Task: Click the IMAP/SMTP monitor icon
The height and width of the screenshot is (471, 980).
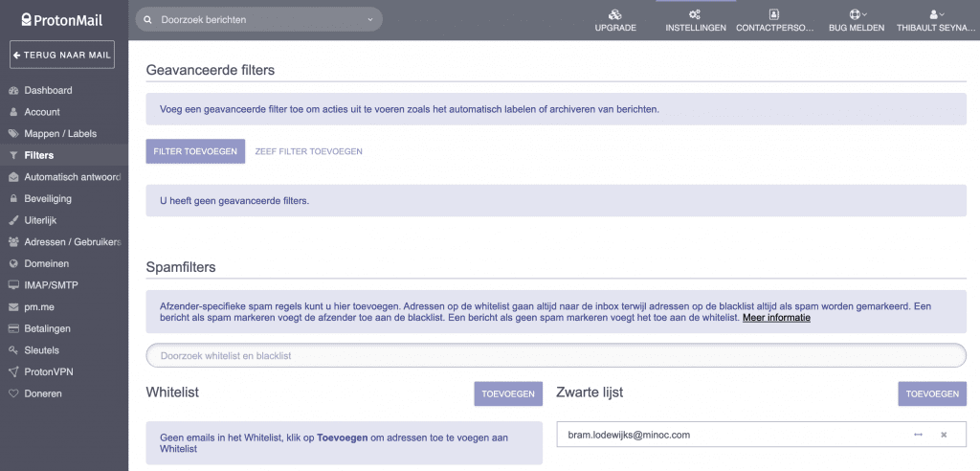Action: coord(13,285)
